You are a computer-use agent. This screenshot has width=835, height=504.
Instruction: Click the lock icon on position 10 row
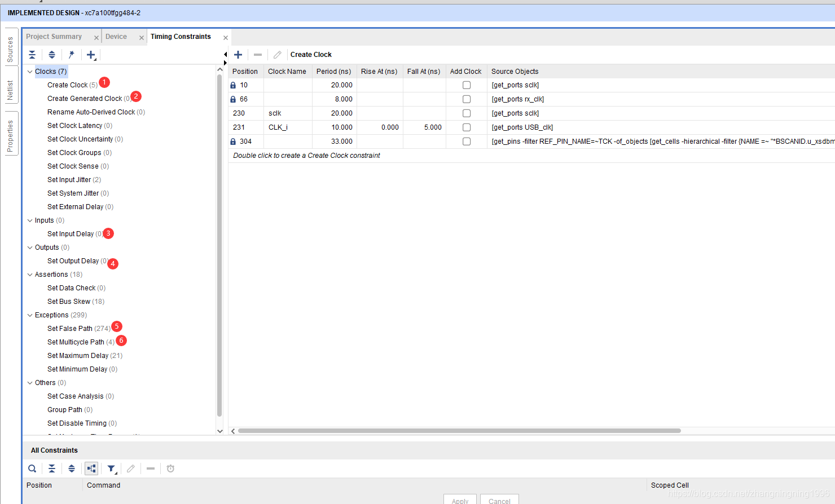click(233, 85)
